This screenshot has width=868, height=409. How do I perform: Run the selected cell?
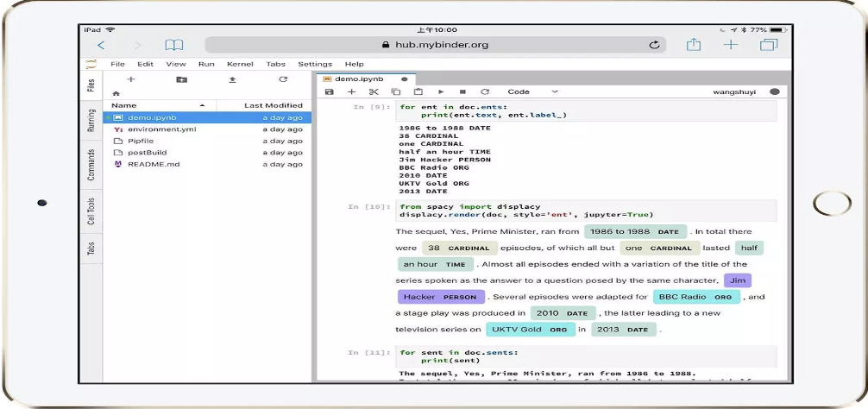[x=441, y=91]
